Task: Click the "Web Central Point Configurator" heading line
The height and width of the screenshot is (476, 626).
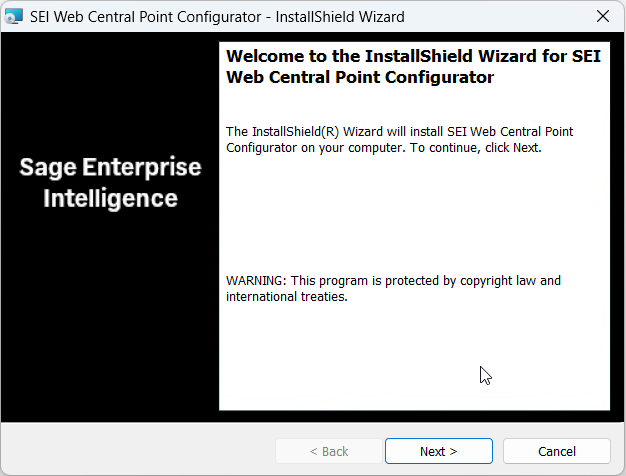Action: click(x=360, y=78)
